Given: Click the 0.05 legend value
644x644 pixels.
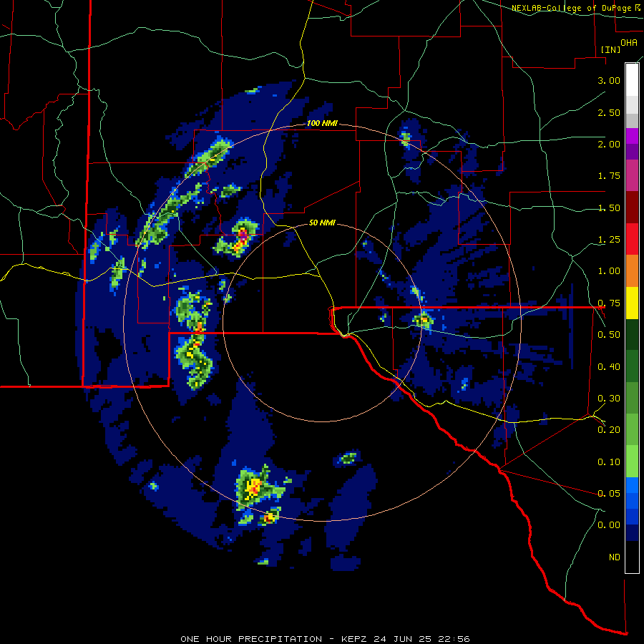Looking at the screenshot, I should click(x=609, y=494).
